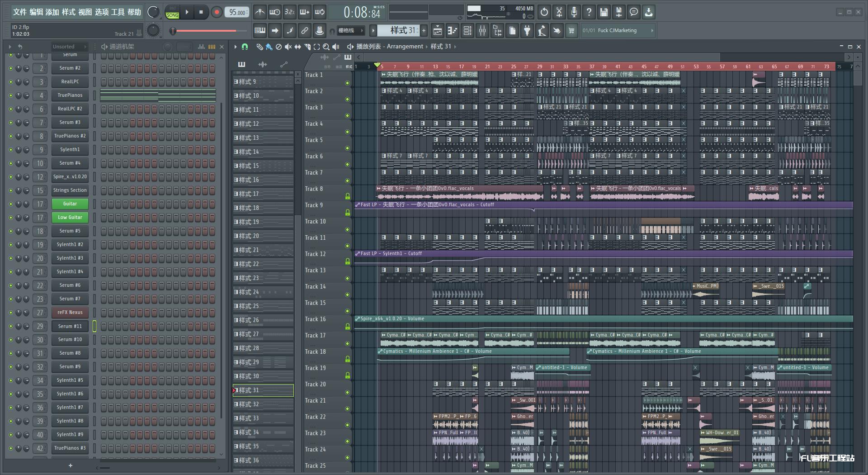Screen dimensions: 868x475
Task: Toggle mute LED of Track 20
Action: pos(347,392)
